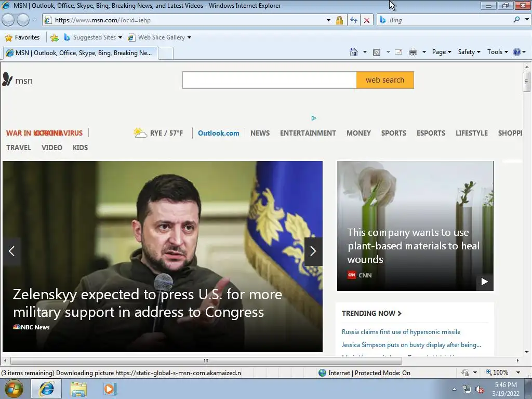Screen dimensions: 532x399
Task: Open the TRAVEL link
Action: pos(19,148)
